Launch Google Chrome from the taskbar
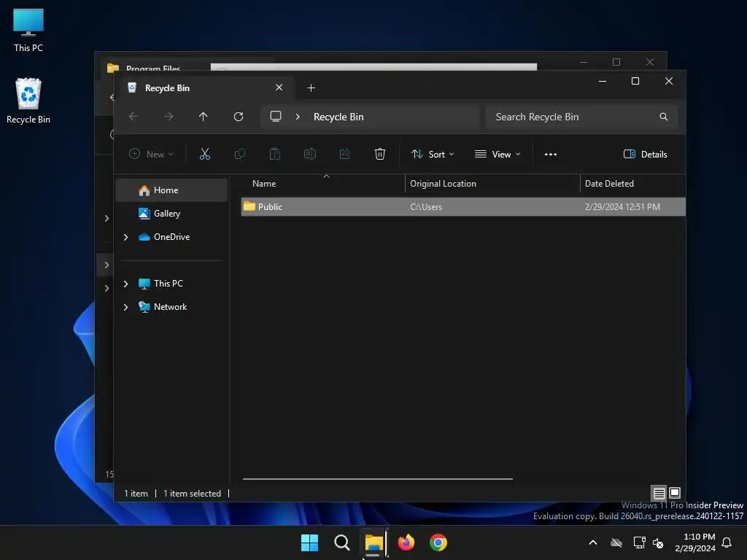 pos(438,542)
